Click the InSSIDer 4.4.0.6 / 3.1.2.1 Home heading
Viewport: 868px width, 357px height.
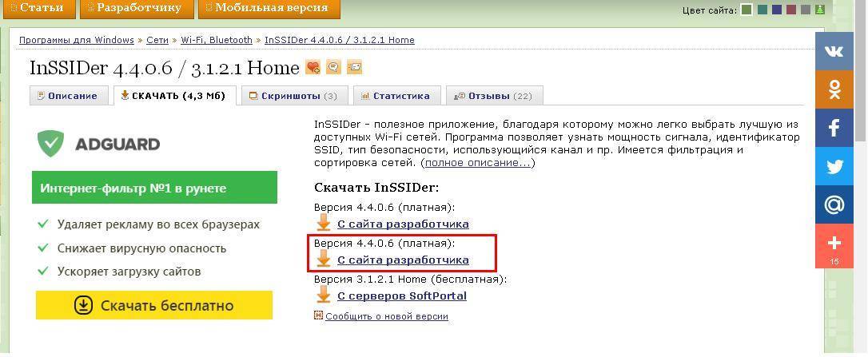coord(165,68)
